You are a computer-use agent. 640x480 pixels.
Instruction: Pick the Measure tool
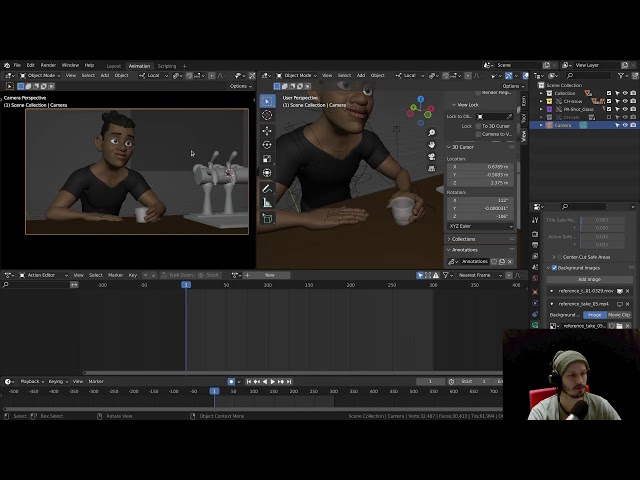(x=267, y=202)
